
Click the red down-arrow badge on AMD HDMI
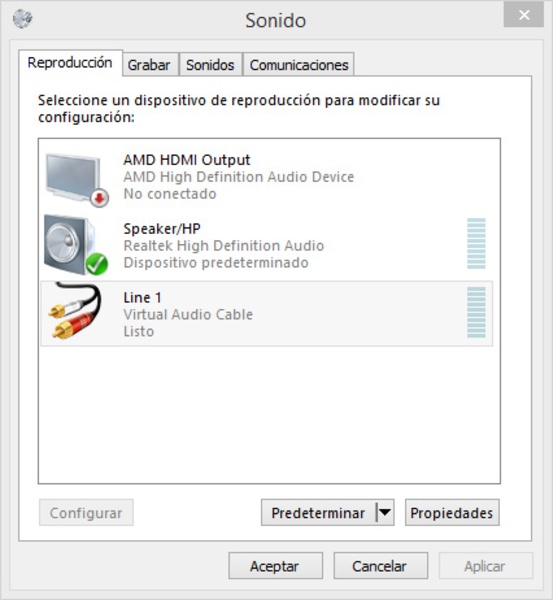100,198
